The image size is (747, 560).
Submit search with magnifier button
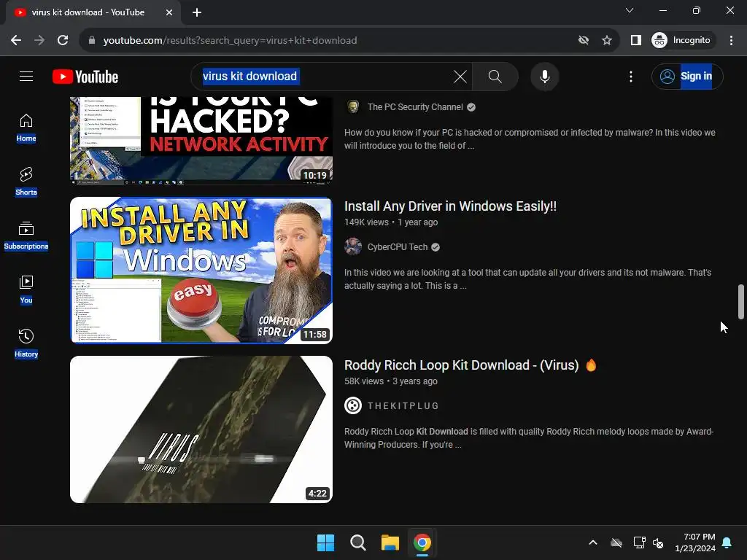(495, 76)
